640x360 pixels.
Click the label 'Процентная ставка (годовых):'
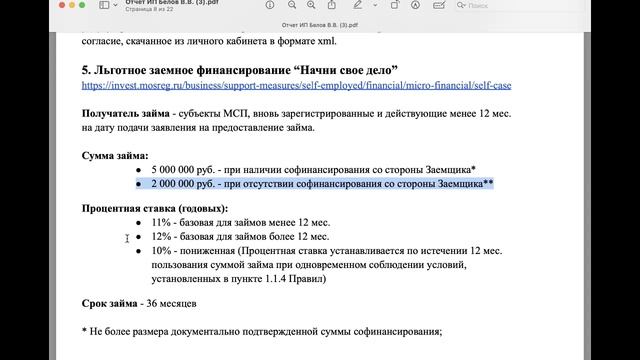[x=155, y=208]
